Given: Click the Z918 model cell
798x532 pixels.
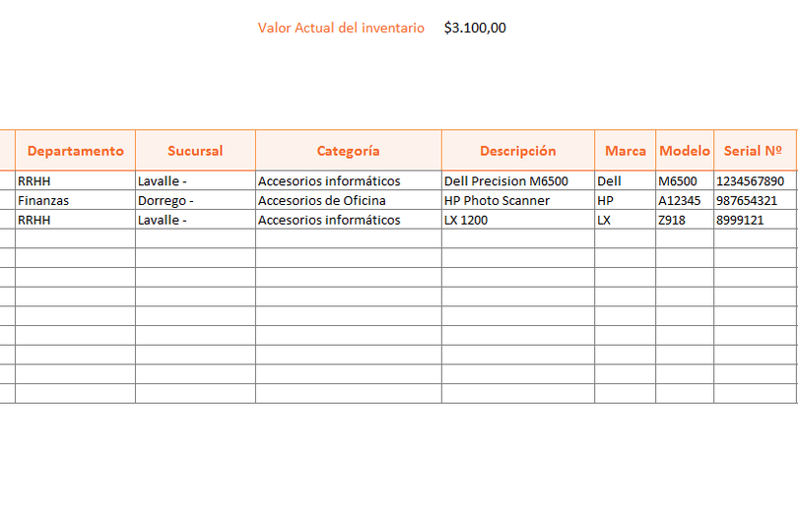Looking at the screenshot, I should [685, 220].
